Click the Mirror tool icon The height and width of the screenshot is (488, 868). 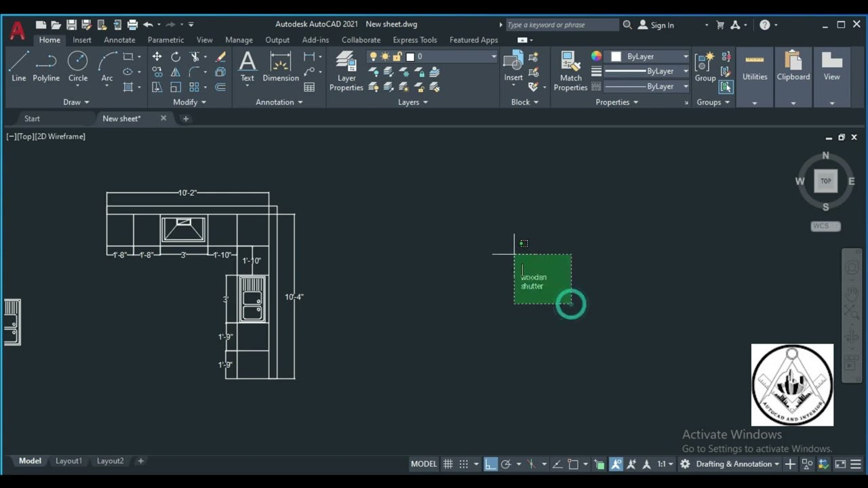[x=176, y=72]
